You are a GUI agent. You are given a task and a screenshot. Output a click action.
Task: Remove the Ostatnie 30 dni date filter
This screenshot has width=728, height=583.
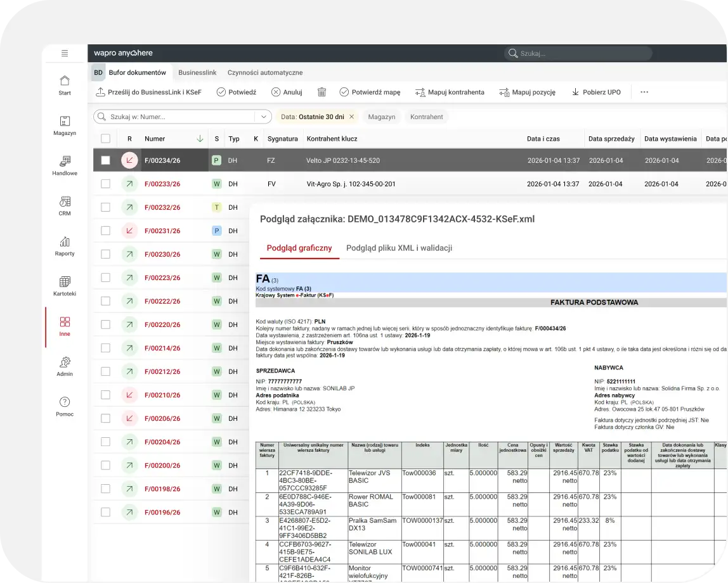pyautogui.click(x=352, y=117)
